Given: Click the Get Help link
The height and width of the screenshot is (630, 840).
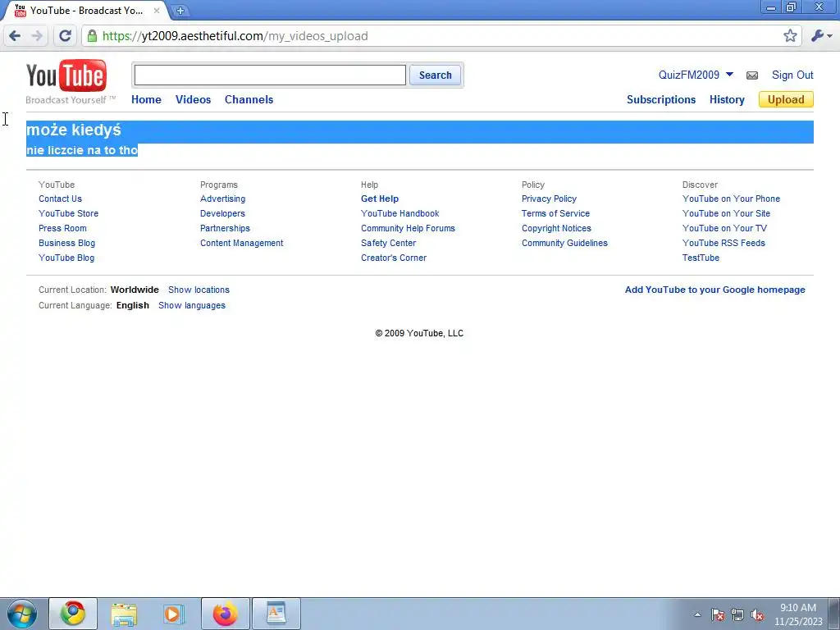Looking at the screenshot, I should click(380, 199).
